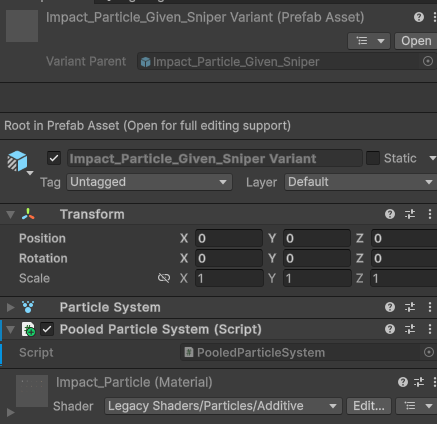Expand the Particle System component foldout

click(11, 307)
